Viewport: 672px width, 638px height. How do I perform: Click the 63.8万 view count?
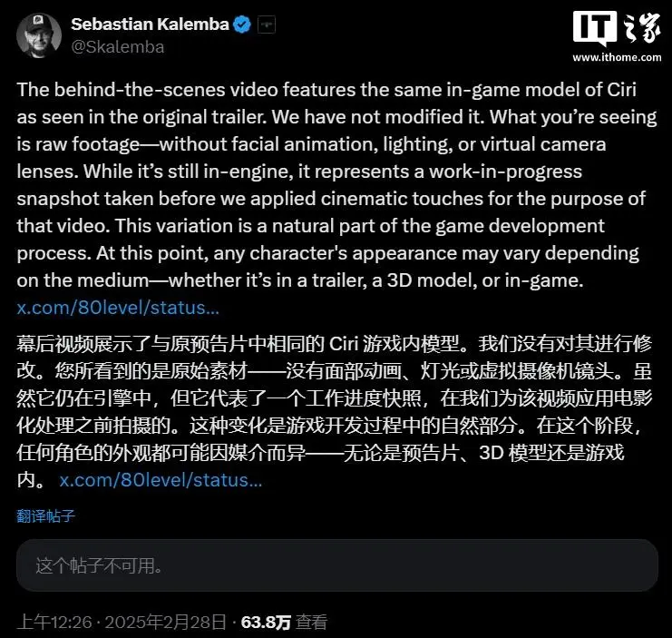266,623
